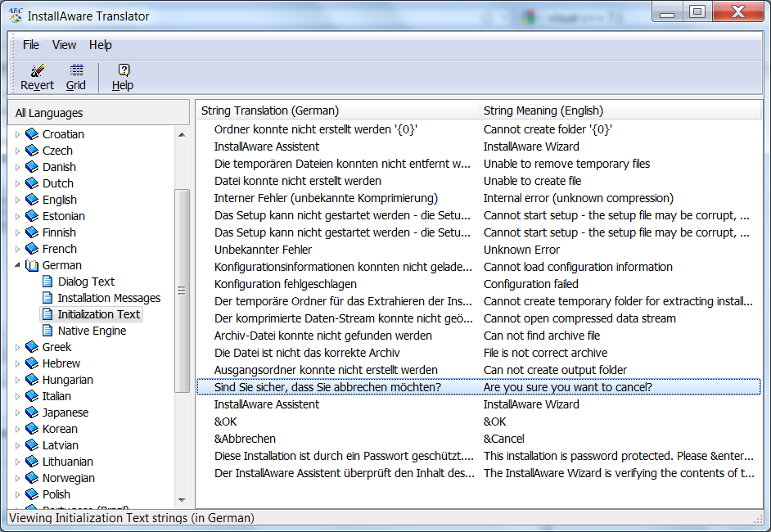Click the InstallAware Translator title bar icon
Screen dimensions: 771x532
[16, 16]
